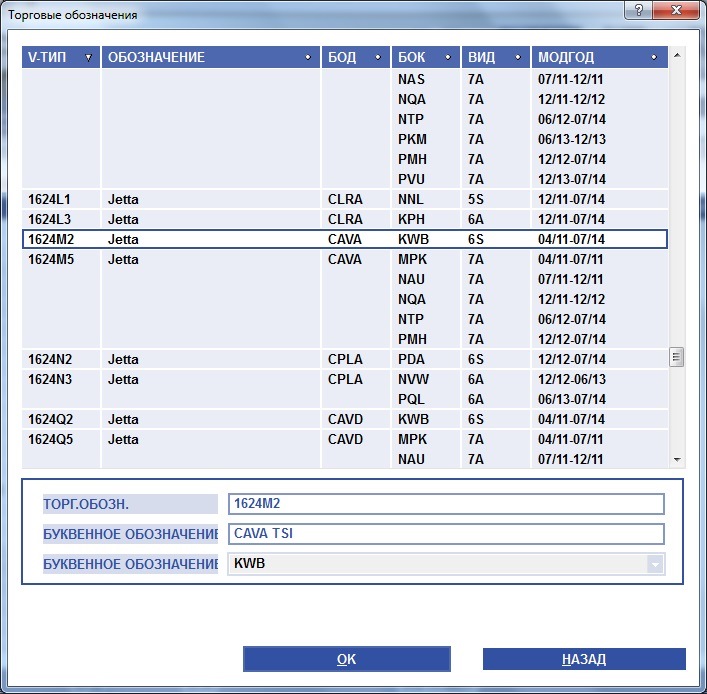Open the ОБОЗНАЧЕНИЕ column filter
Viewport: 707px width, 694px height.
[308, 57]
